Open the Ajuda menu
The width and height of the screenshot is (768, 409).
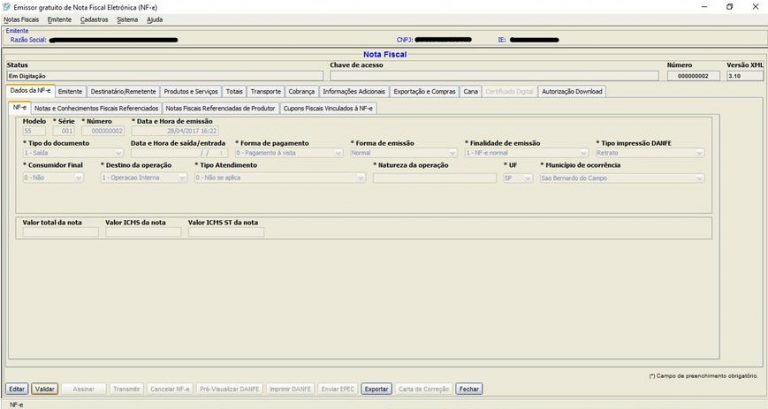(x=155, y=20)
